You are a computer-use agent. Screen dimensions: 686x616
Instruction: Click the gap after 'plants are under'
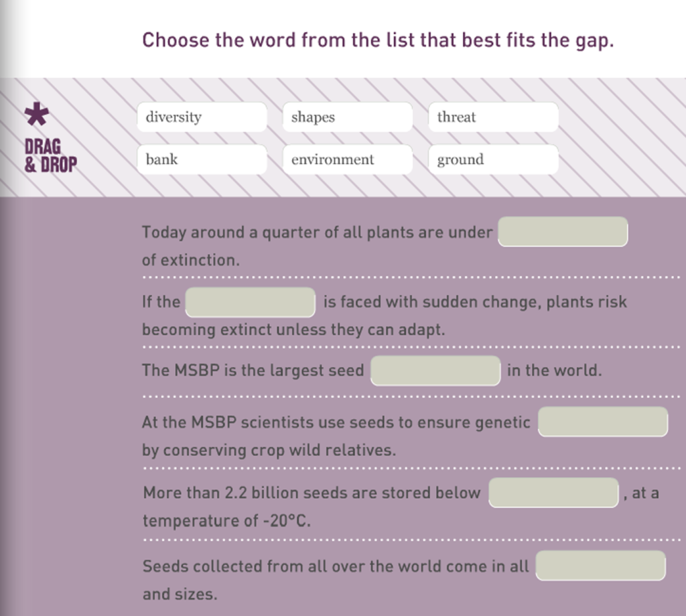click(563, 232)
